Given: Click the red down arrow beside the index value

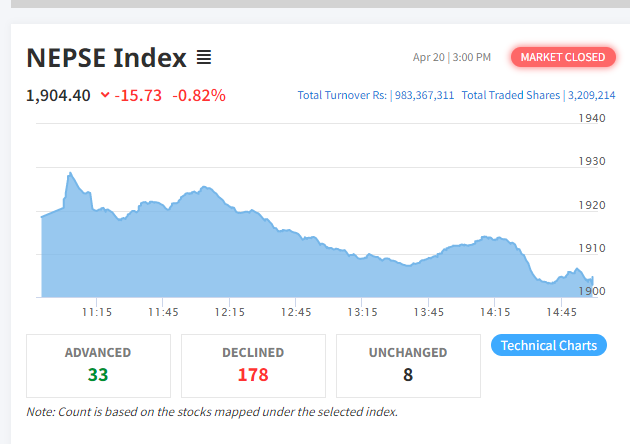Looking at the screenshot, I should point(105,96).
